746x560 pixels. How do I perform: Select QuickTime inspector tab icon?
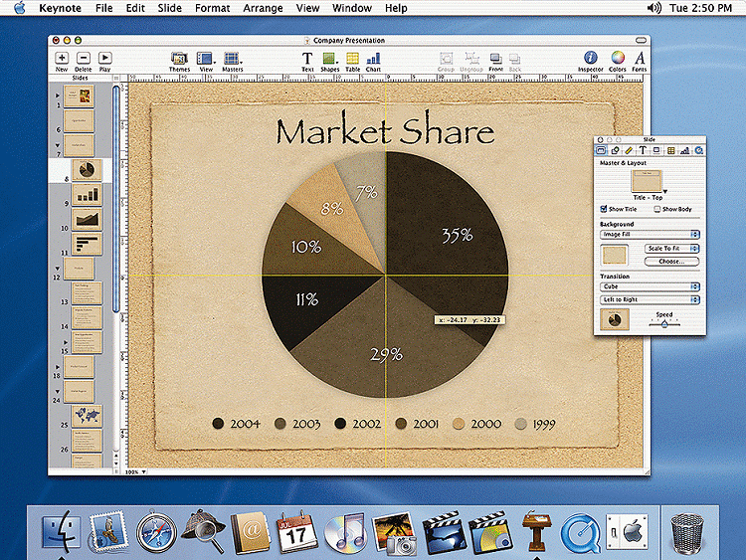(x=699, y=150)
